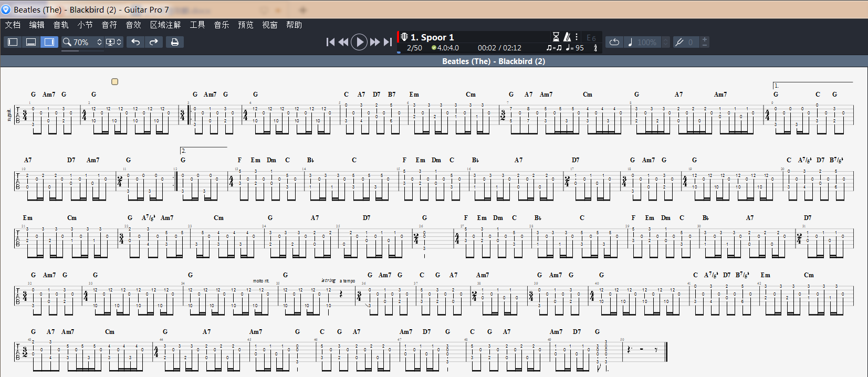The height and width of the screenshot is (377, 868).
Task: Open the 音轨 menu
Action: [x=61, y=25]
